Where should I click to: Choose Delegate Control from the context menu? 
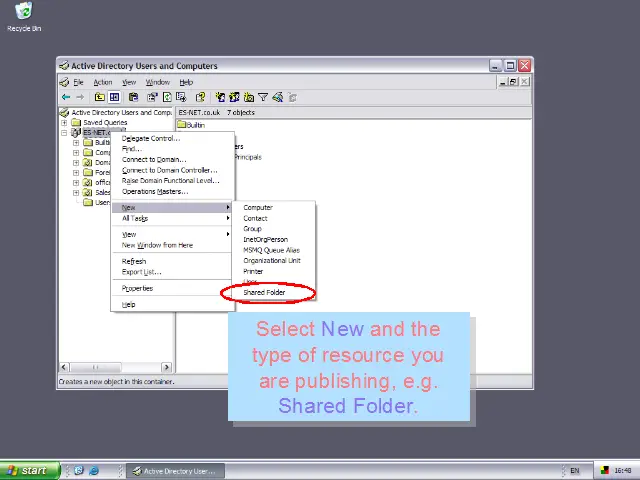[x=172, y=138]
